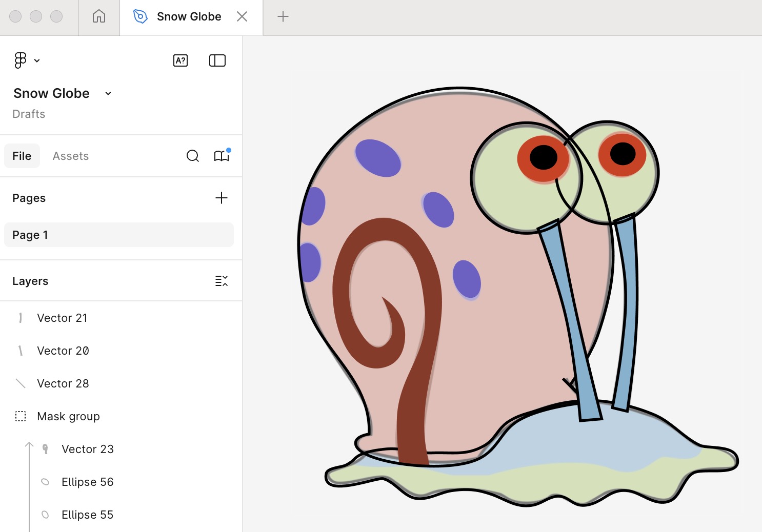This screenshot has height=532, width=762.
Task: Open the Figma main menu
Action: [x=19, y=60]
